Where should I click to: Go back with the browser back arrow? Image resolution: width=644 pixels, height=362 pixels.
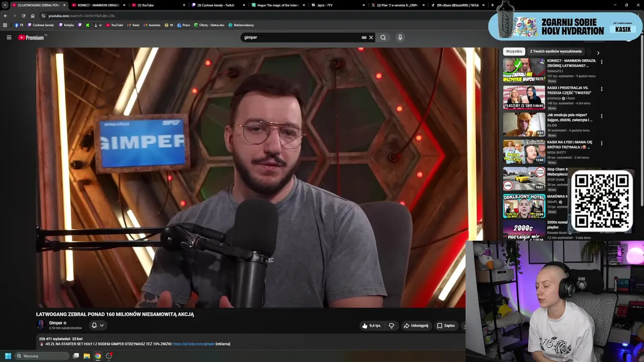(x=6, y=16)
